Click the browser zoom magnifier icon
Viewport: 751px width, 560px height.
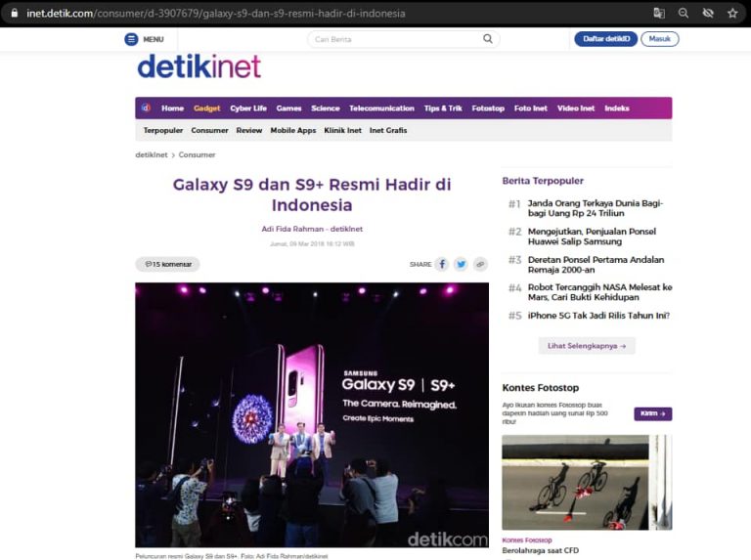(x=684, y=14)
